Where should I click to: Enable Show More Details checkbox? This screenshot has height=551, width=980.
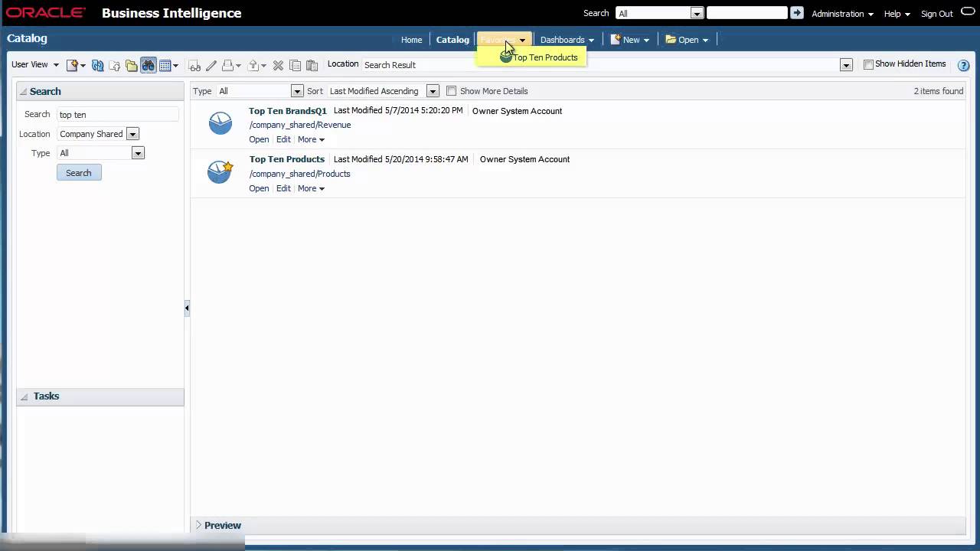[451, 91]
